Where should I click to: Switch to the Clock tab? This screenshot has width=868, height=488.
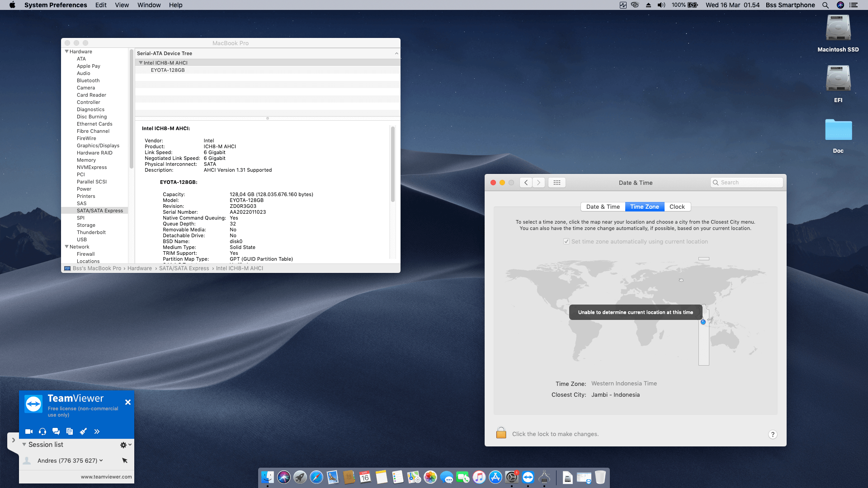coord(677,207)
